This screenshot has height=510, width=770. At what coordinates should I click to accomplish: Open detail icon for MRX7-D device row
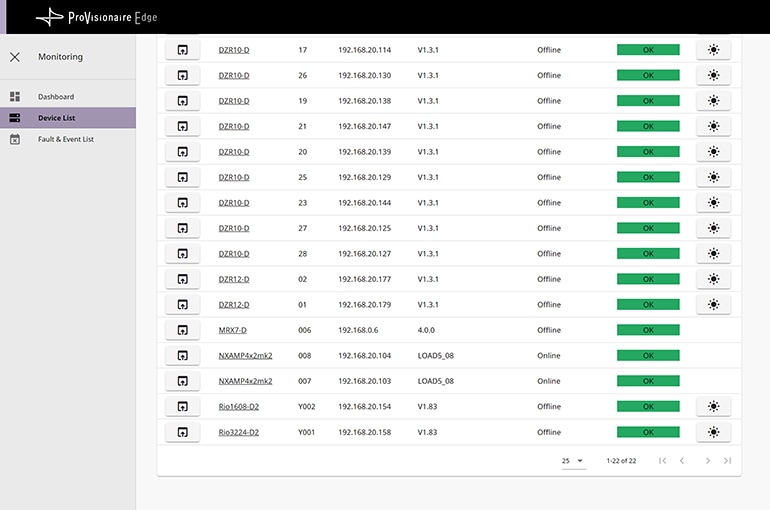pos(182,330)
